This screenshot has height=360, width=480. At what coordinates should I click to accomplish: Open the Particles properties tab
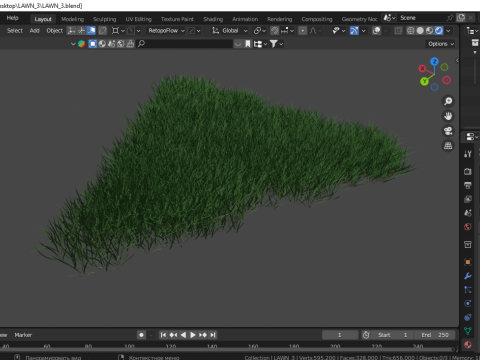point(468,290)
